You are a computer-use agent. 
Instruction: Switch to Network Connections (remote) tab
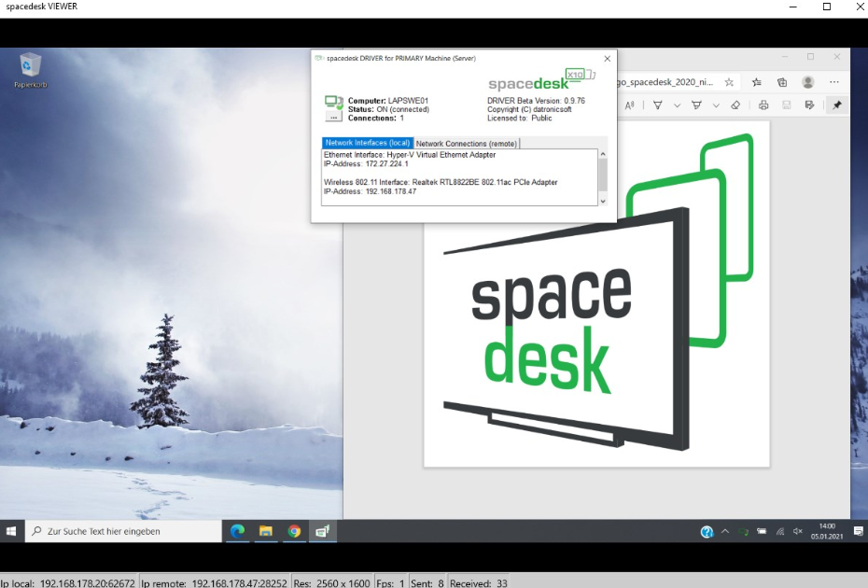pos(466,144)
